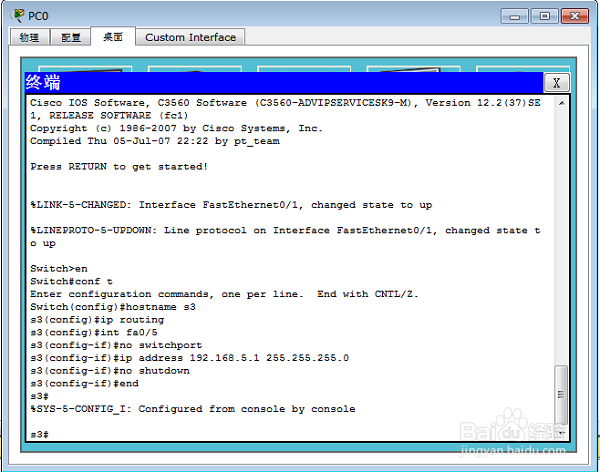This screenshot has height=472, width=600.
Task: Click the '%SYS-5-CONFIG_I' message line
Action: (x=193, y=409)
